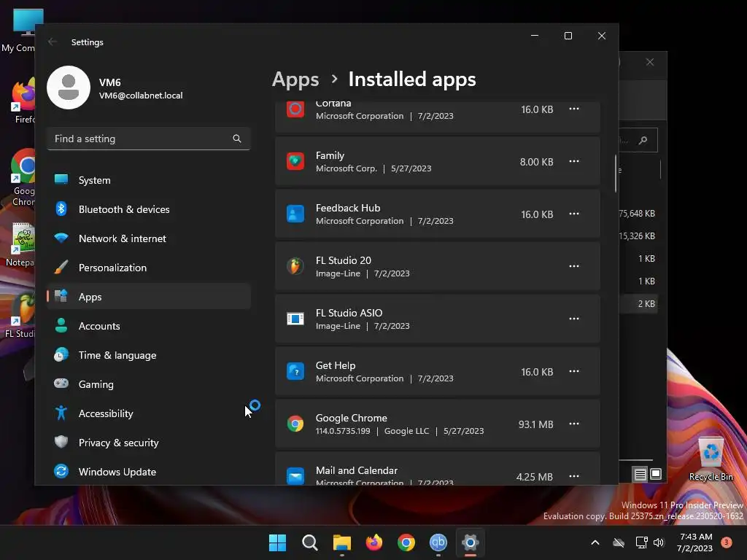Click the installed apps list scrollbar
The image size is (747, 560).
616,174
